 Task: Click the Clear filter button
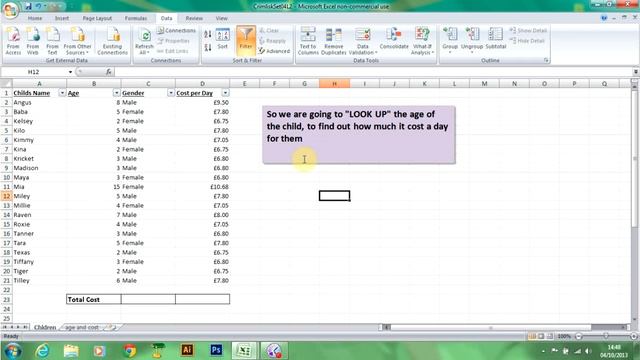click(269, 31)
